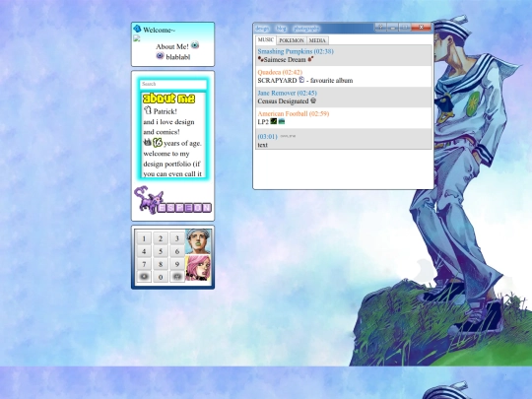Click the Search input field

coord(173,84)
